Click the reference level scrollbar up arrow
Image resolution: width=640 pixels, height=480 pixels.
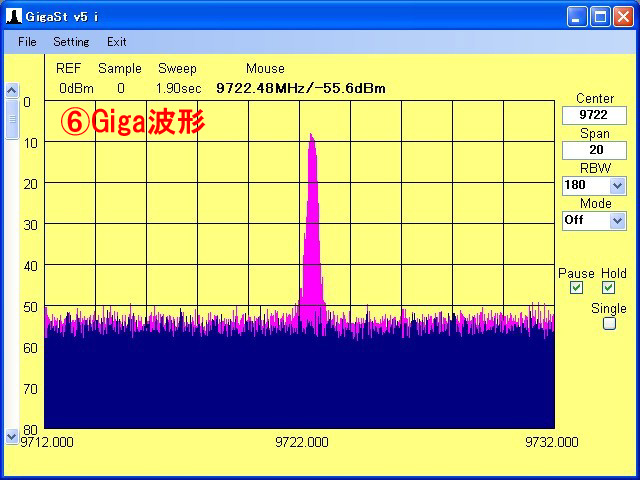coord(12,90)
